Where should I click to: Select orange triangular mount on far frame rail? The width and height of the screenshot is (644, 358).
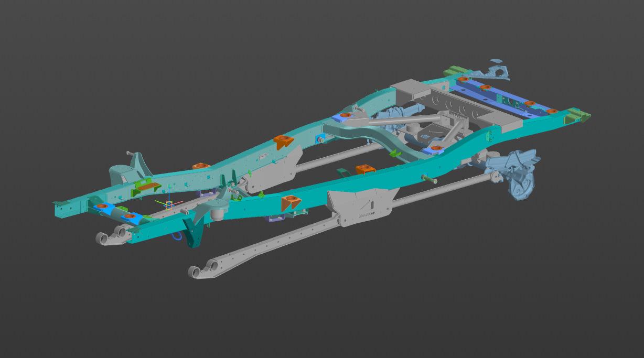point(284,140)
